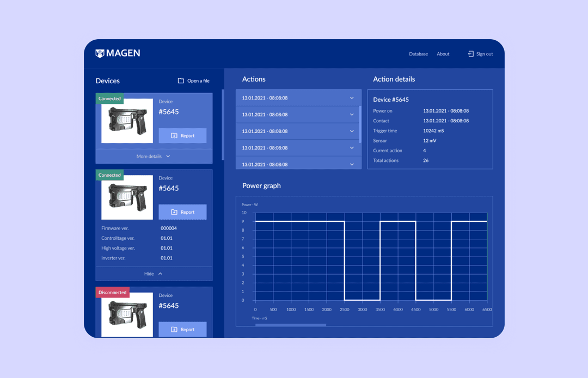Click the download icon on the first Report button

tap(174, 135)
